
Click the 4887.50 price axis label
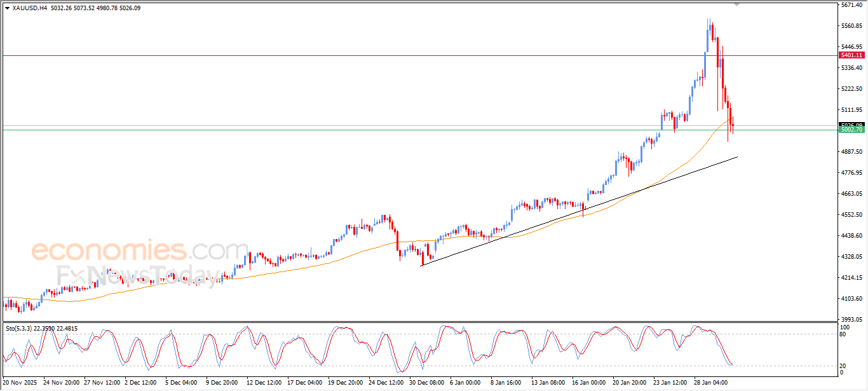pos(851,152)
